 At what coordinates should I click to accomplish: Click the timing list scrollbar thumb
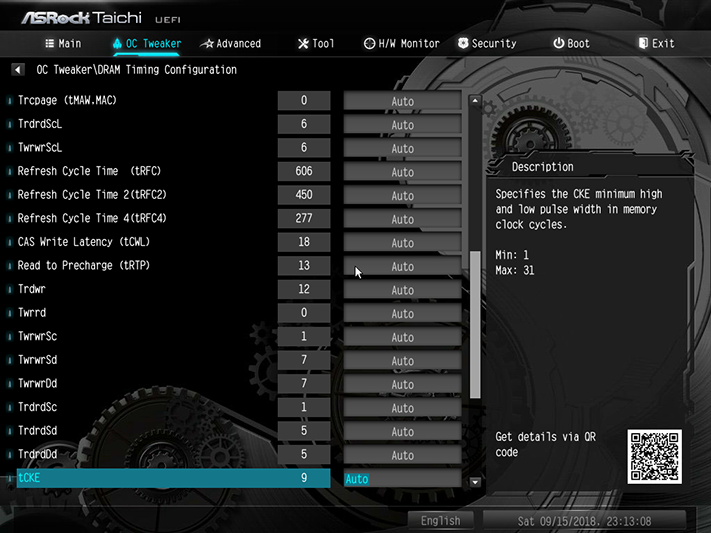[x=475, y=324]
